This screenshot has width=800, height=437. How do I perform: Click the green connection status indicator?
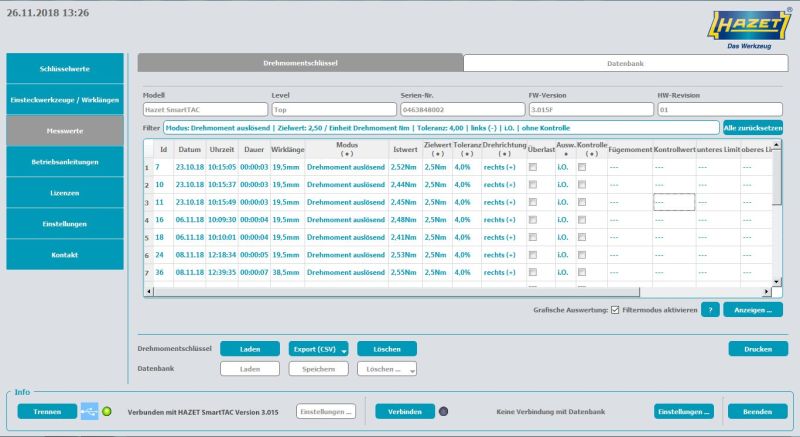107,411
